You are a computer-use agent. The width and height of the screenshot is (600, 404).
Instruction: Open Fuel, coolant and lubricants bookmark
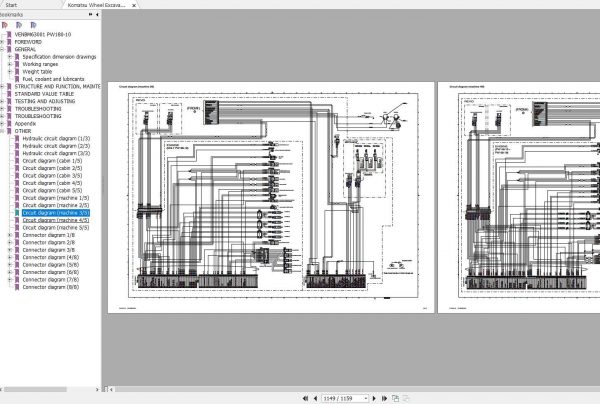[x=53, y=79]
